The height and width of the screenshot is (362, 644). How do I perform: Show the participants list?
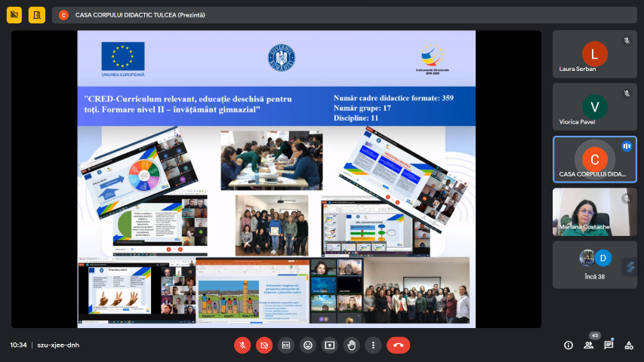pyautogui.click(x=588, y=345)
